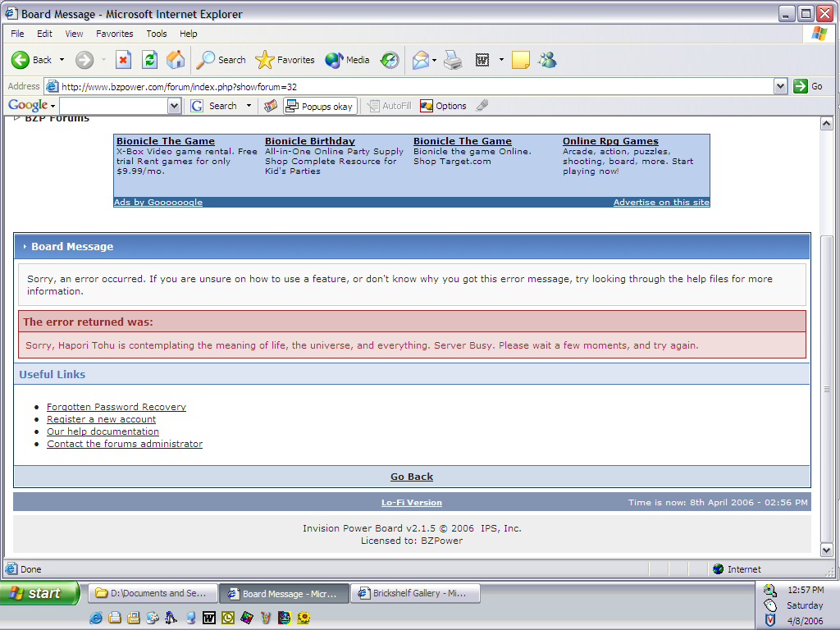Click the Lo-Fi Version link
840x630 pixels.
pos(412,502)
